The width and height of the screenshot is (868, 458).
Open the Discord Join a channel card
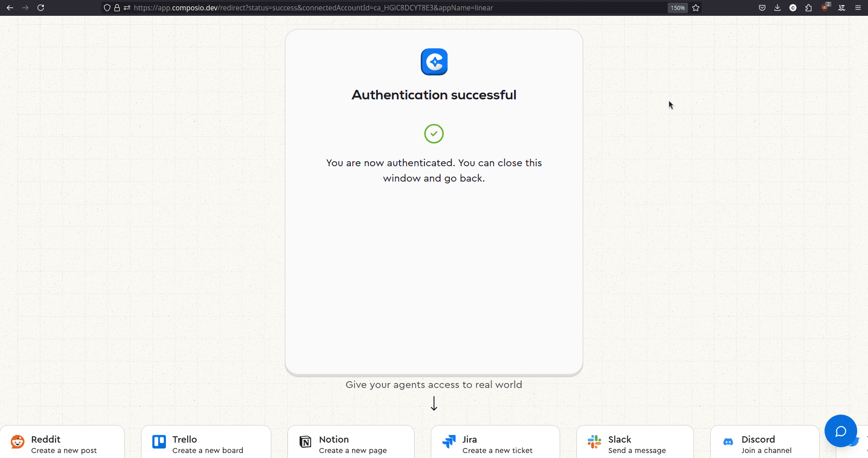point(765,442)
